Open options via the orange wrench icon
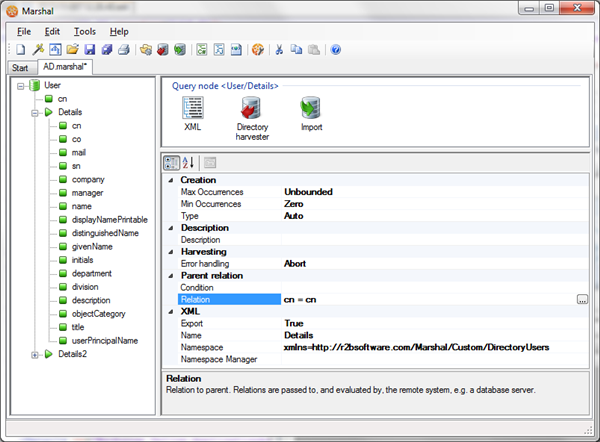 pos(258,49)
